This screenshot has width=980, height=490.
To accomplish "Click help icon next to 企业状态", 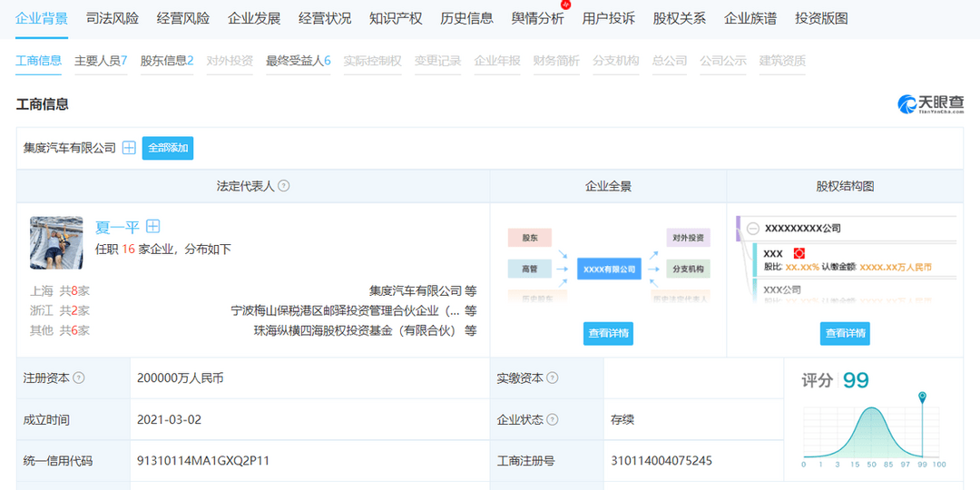I will click(x=553, y=419).
